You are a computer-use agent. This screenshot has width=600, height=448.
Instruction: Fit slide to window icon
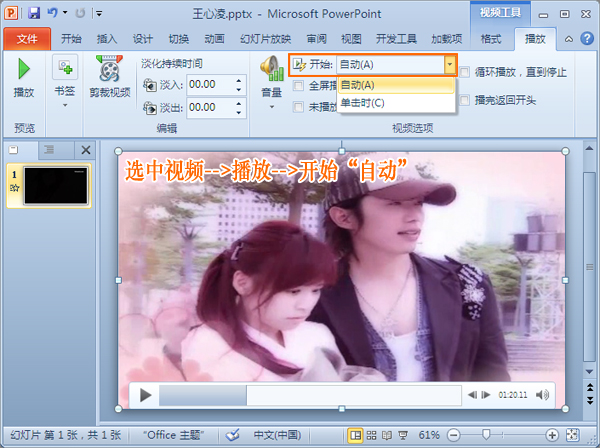(x=573, y=435)
